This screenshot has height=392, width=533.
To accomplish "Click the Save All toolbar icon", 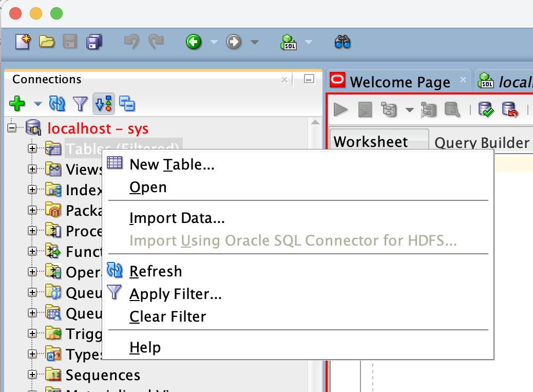I will click(x=94, y=42).
